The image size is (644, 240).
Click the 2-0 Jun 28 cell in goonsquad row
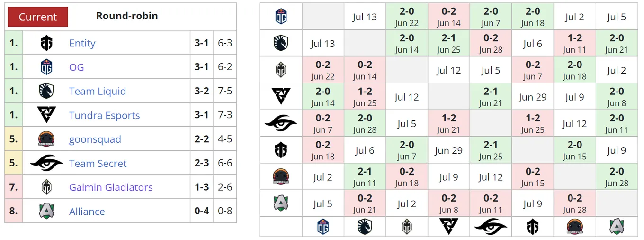click(x=617, y=177)
